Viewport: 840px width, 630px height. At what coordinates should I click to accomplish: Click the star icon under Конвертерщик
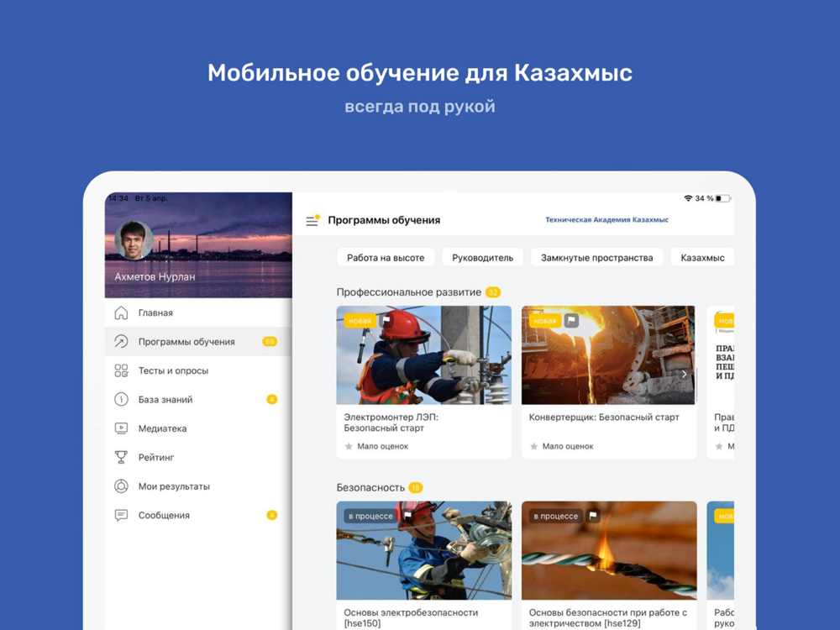tap(533, 446)
